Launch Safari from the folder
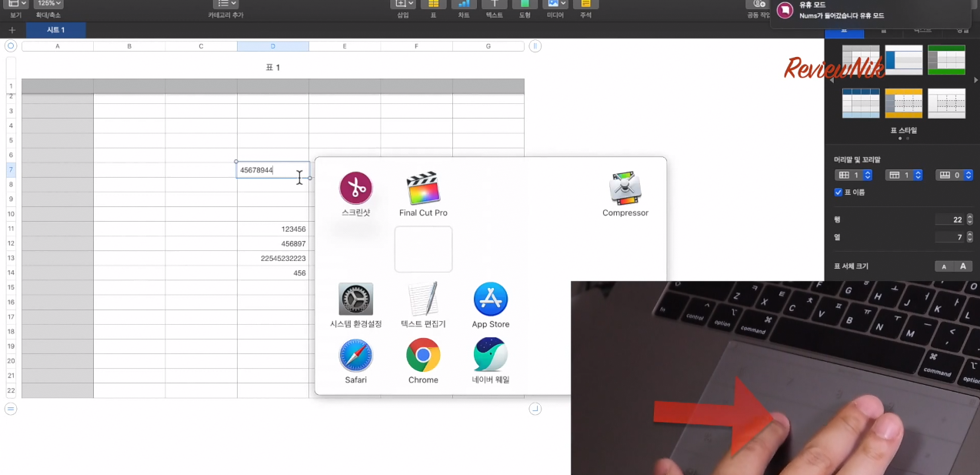Viewport: 980px width, 475px height. [355, 355]
